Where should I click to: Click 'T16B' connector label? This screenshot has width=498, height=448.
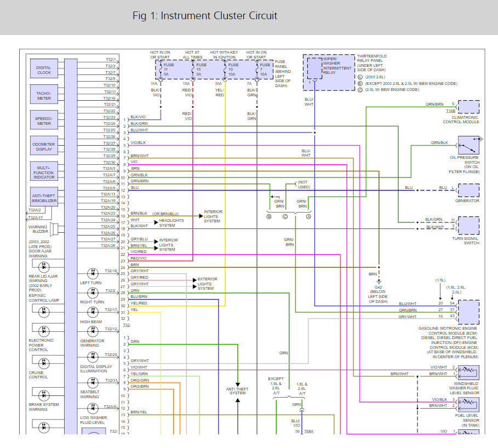click(x=450, y=111)
